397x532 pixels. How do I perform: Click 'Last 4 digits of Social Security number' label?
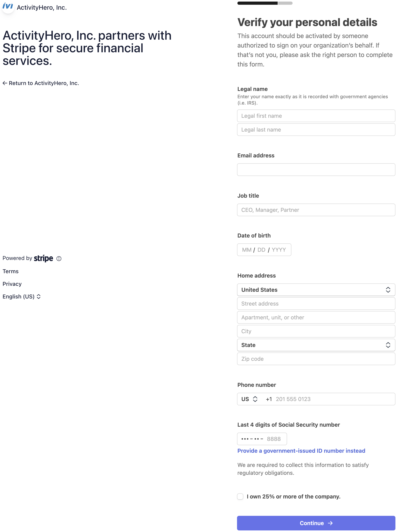[288, 425]
